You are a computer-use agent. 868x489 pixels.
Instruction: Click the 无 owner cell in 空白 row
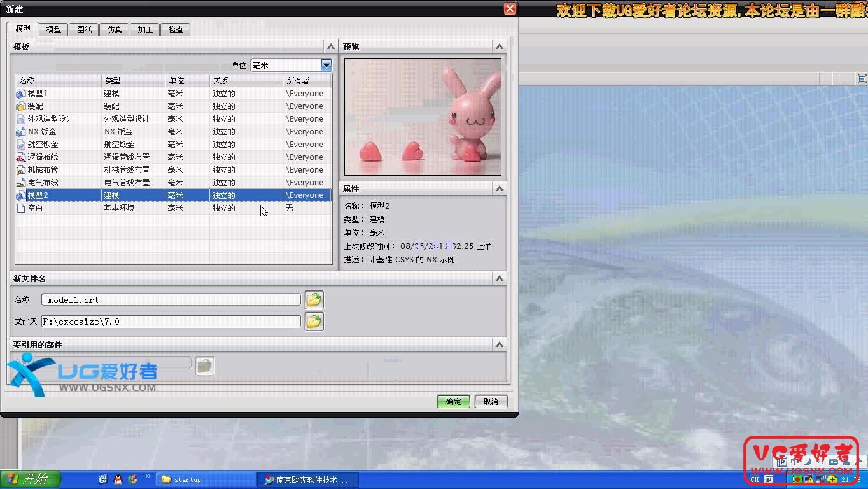point(307,208)
